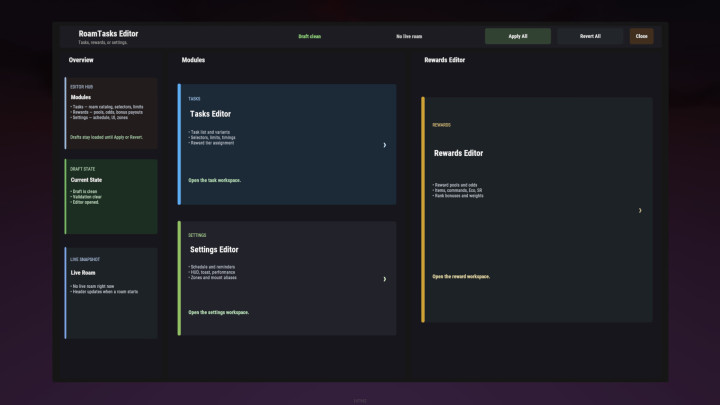Close the RoamTasks Editor

pyautogui.click(x=641, y=36)
